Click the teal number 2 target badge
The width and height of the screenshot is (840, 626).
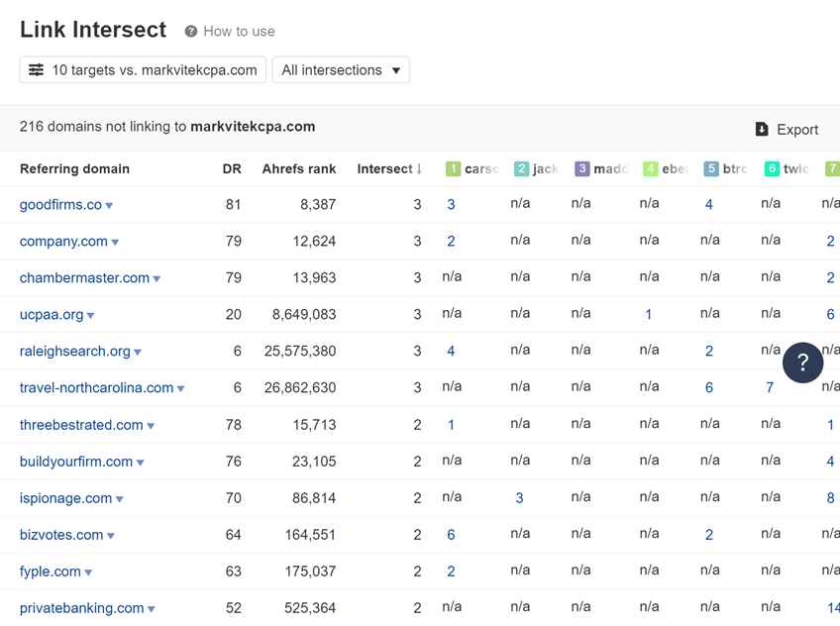(x=522, y=169)
